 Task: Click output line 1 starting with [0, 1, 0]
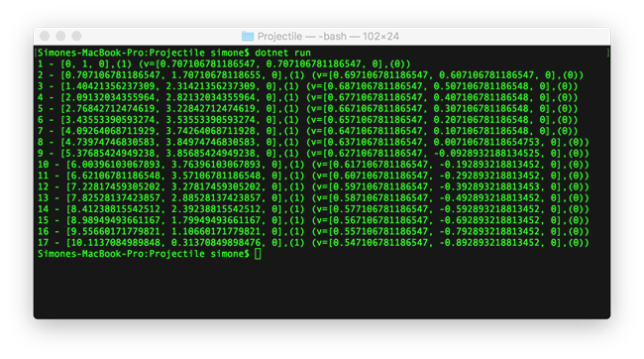pos(224,63)
